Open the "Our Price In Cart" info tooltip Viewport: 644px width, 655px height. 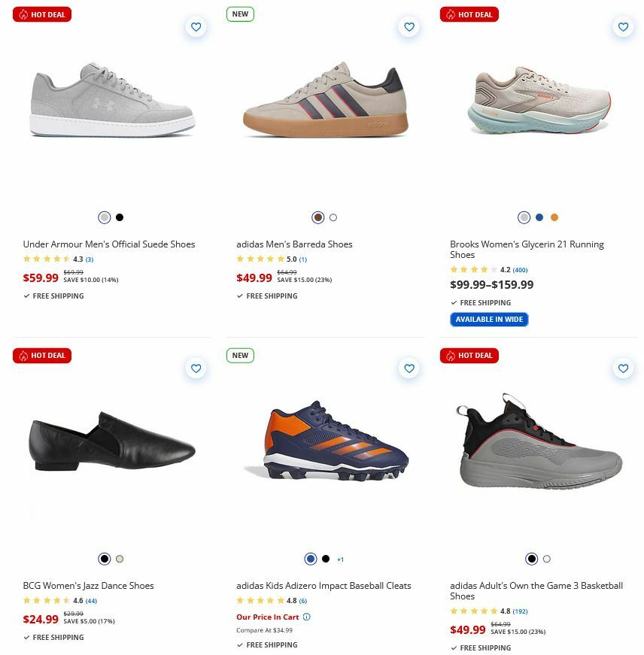point(308,617)
